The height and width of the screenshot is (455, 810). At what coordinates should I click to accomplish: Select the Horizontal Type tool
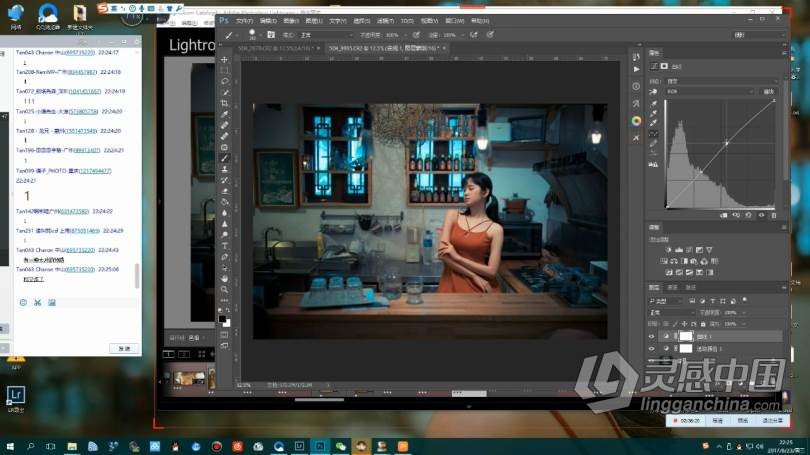224,246
